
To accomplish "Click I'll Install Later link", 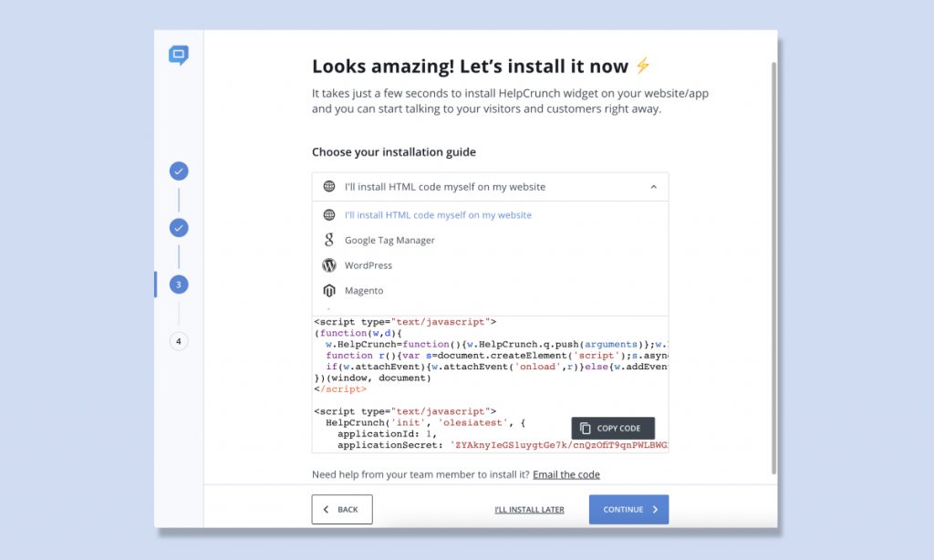I will click(x=530, y=509).
